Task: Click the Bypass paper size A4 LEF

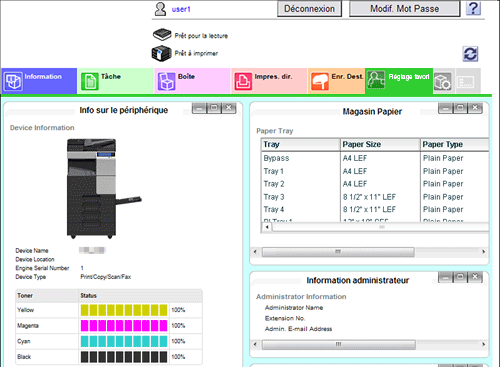Action: [x=355, y=158]
